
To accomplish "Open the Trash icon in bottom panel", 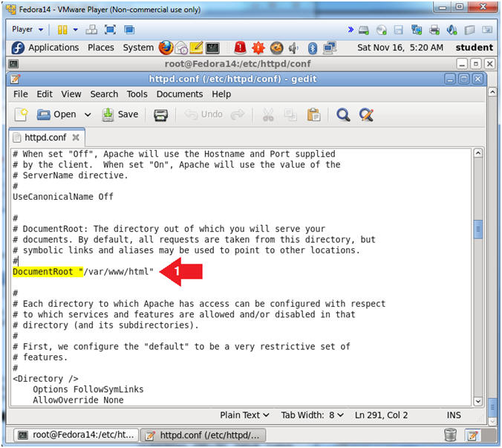I will pos(450,435).
